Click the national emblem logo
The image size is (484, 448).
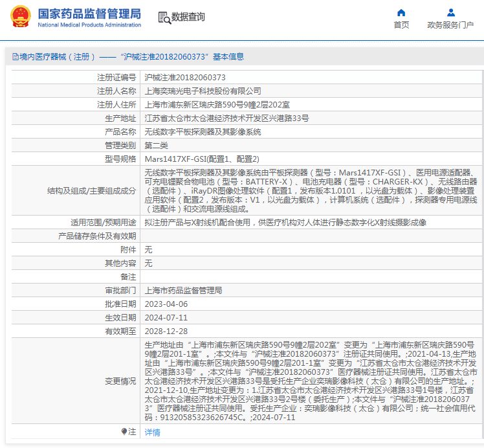[21, 16]
